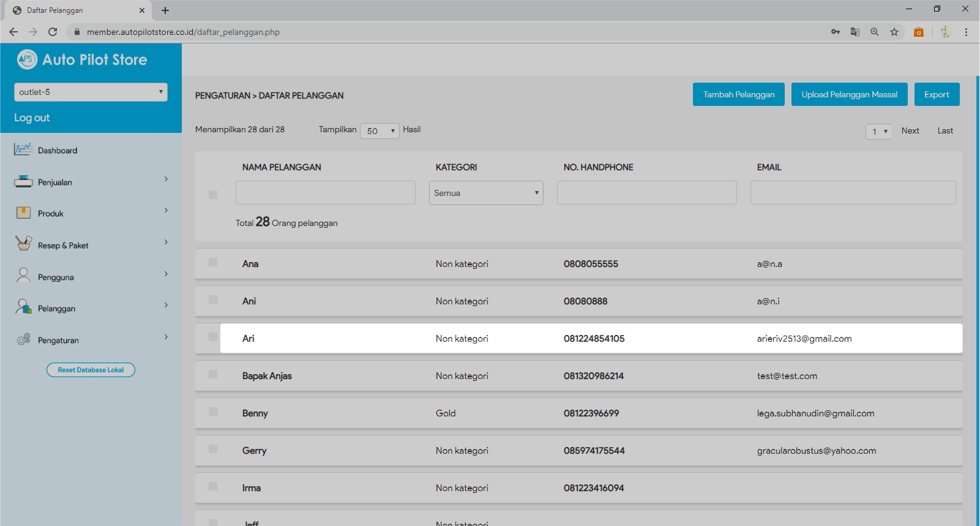
Task: Open the Kategori filter dropdown showing Semua
Action: pyautogui.click(x=486, y=193)
